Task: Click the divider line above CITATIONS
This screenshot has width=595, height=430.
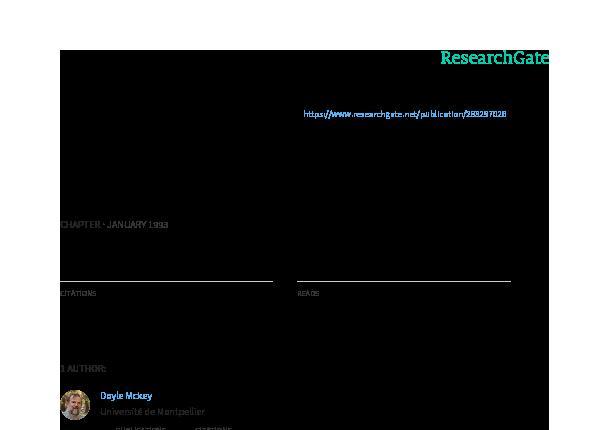Action: 167,281
